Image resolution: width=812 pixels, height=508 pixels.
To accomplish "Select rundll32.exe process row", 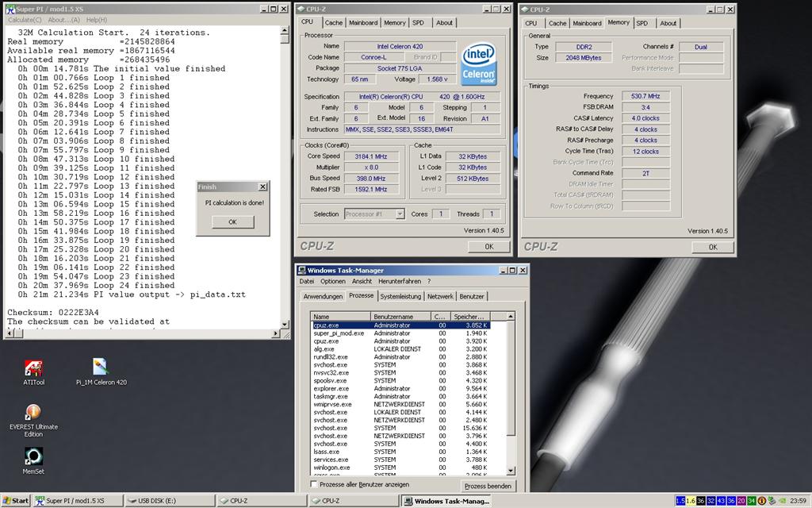I will point(400,357).
